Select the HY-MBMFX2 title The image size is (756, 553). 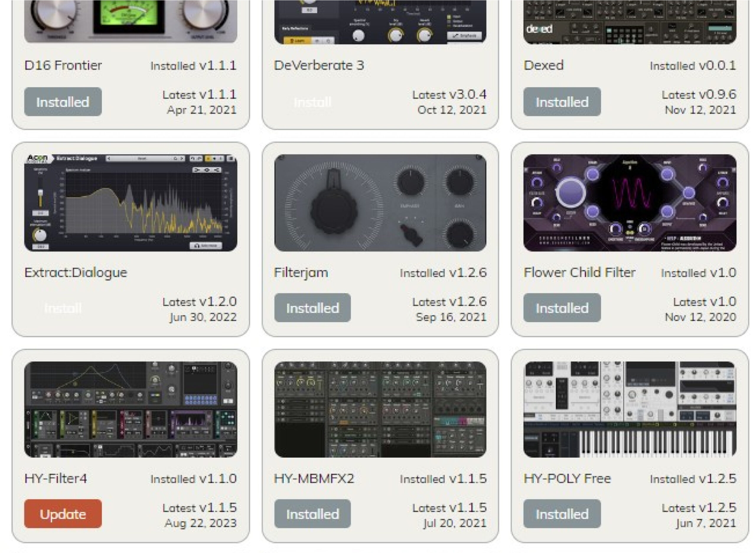point(314,478)
